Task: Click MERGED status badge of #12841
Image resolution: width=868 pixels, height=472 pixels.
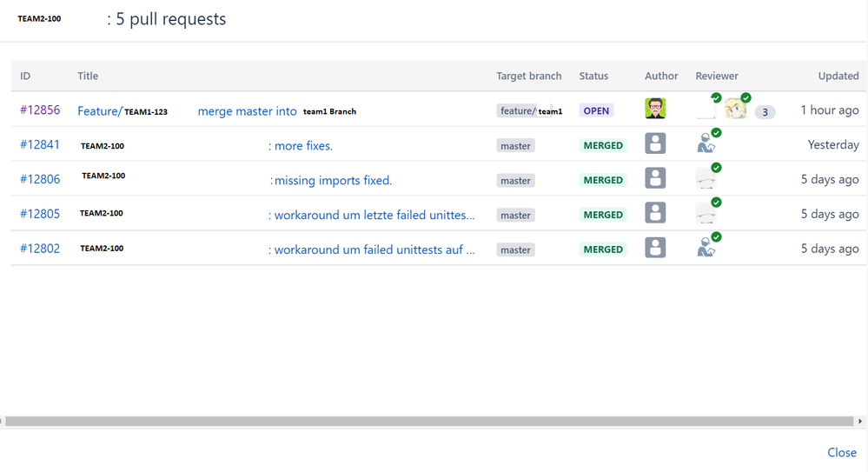Action: [x=603, y=146]
